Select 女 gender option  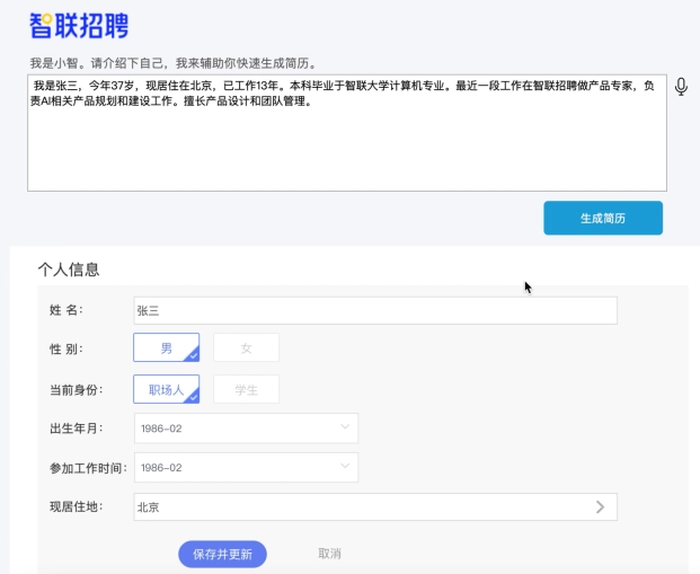(246, 347)
